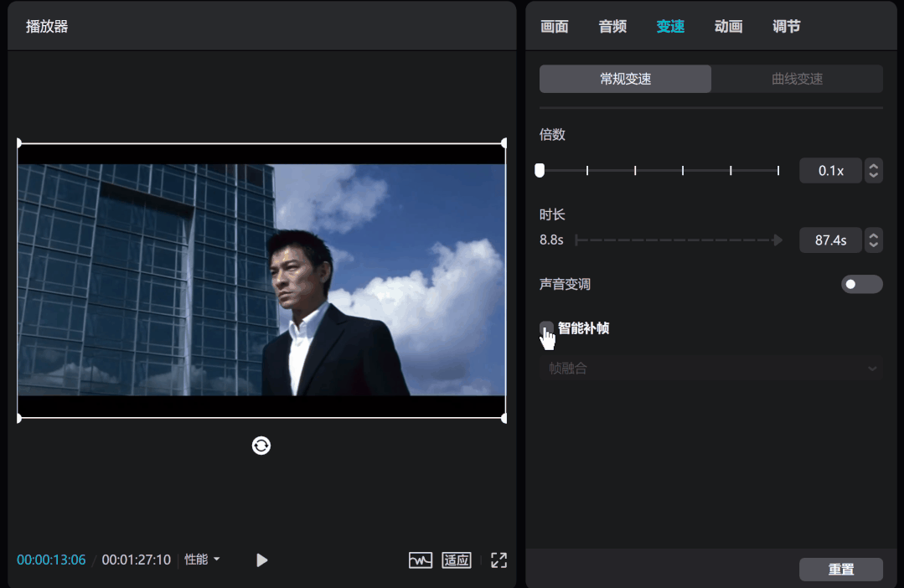Click the bottom-right corner handle of the video
Screen dimensions: 904x588
click(x=504, y=419)
